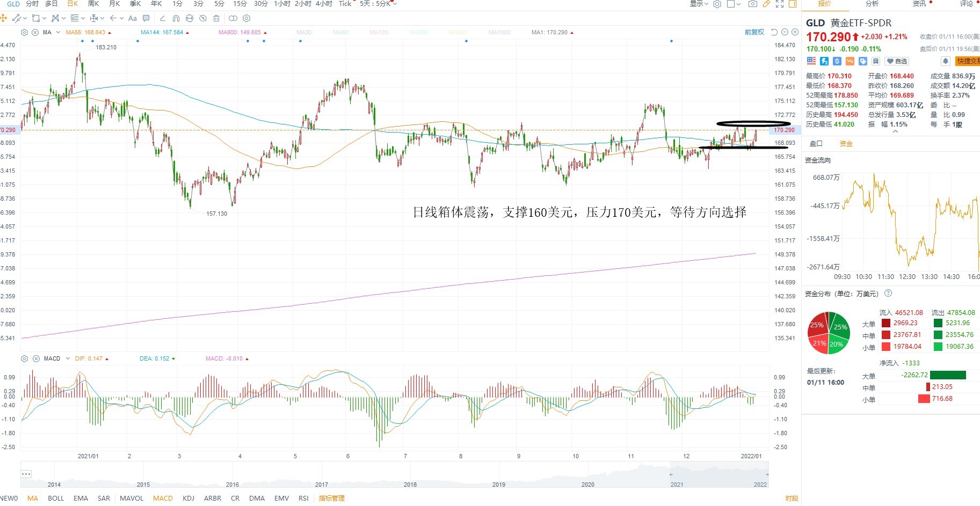Viewport: 980px width, 506px height.
Task: Toggle the orange pencil drawing mode
Action: [x=766, y=4]
